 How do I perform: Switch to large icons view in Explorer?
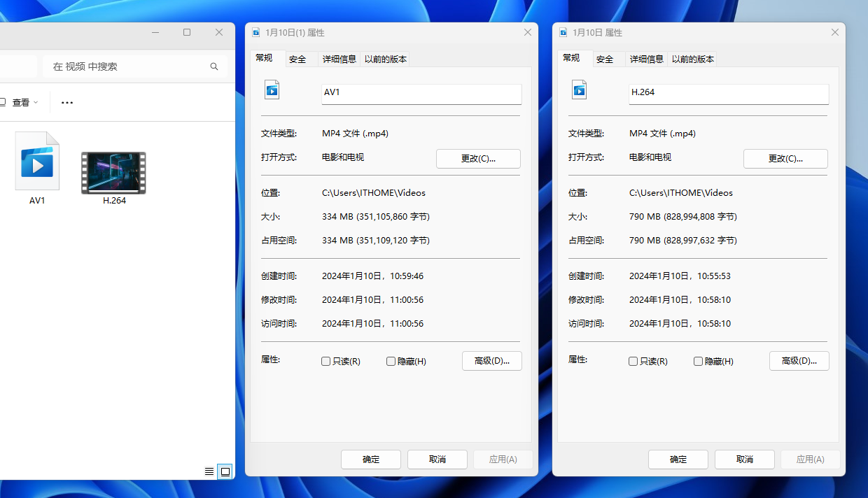click(225, 471)
